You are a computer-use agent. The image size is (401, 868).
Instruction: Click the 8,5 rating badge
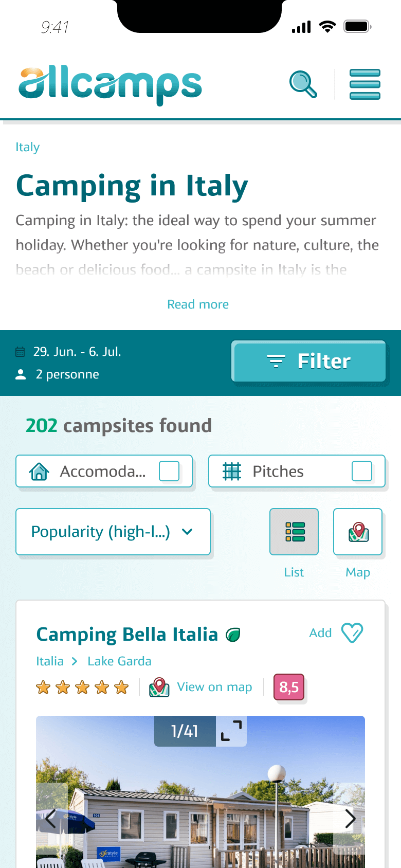[x=289, y=687]
